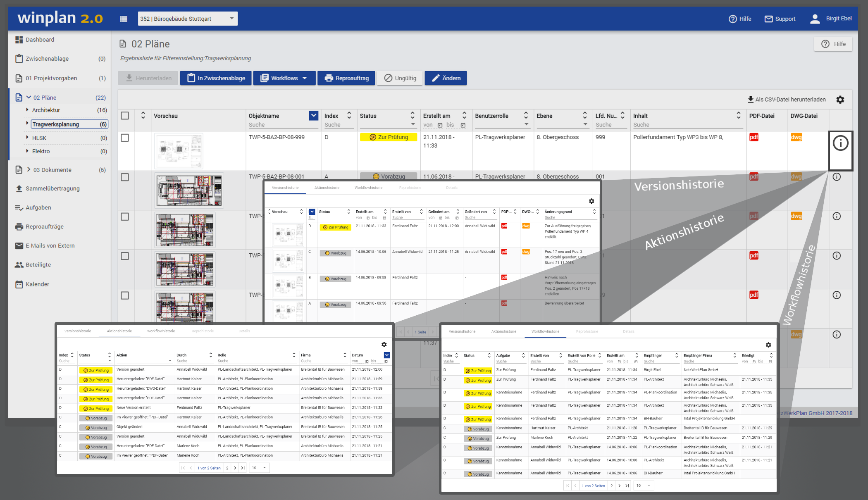Screen dimensions: 868x500
Task: Click the info icon for TWP-5-BA2-BP-08-999
Action: pyautogui.click(x=840, y=143)
